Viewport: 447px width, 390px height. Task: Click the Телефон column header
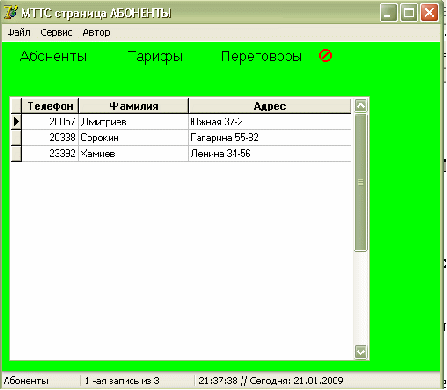tap(50, 106)
